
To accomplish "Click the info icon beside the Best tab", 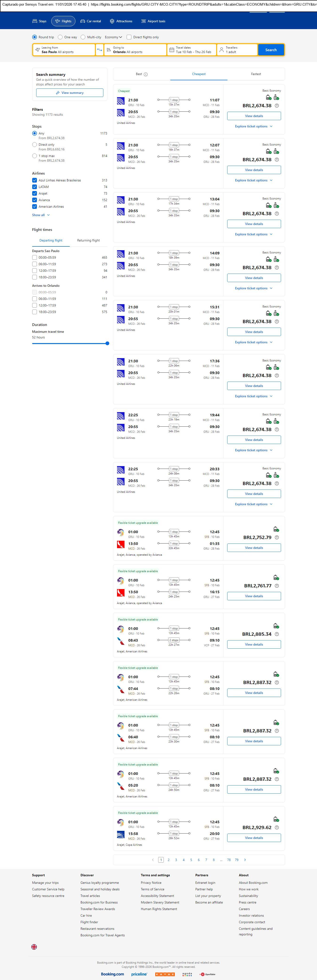I will point(146,75).
